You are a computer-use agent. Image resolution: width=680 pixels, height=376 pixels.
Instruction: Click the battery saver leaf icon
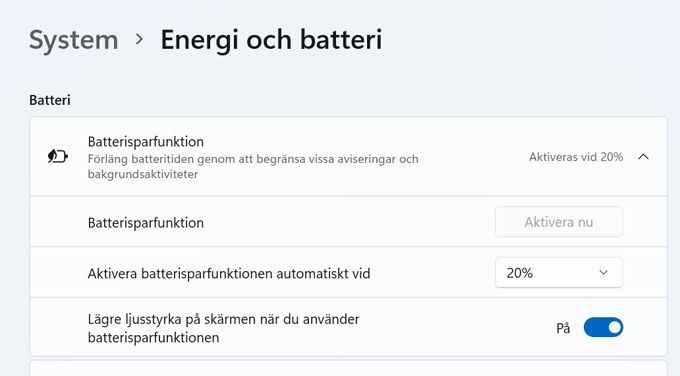tap(58, 156)
